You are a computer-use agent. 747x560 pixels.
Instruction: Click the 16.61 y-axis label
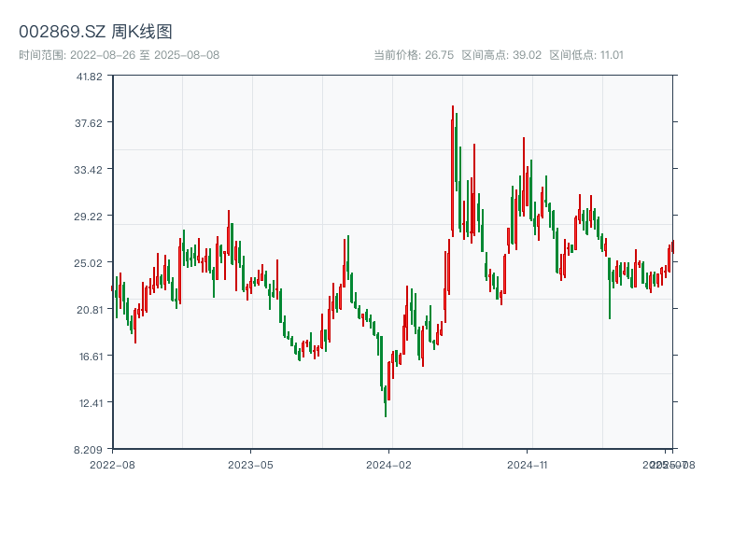[x=90, y=357]
